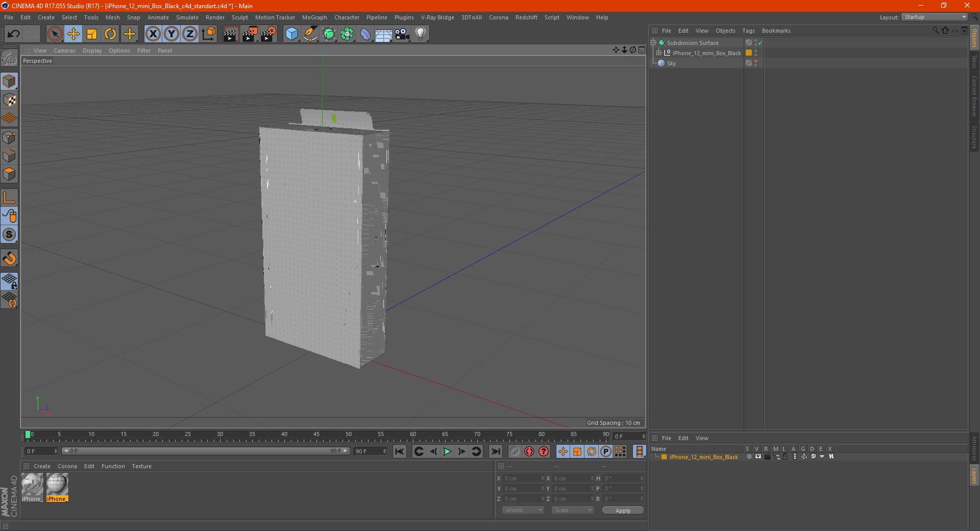Viewport: 980px width, 531px height.
Task: Activate the Scale tool
Action: coord(92,34)
